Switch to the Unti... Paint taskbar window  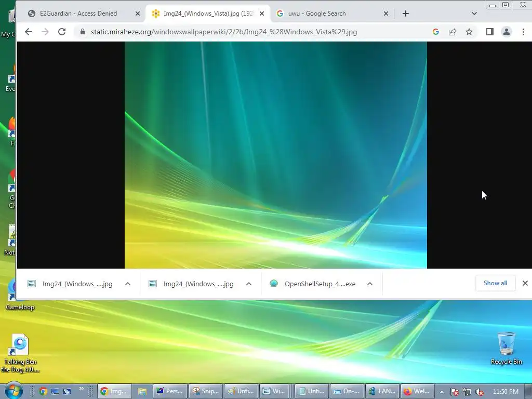[x=241, y=391]
